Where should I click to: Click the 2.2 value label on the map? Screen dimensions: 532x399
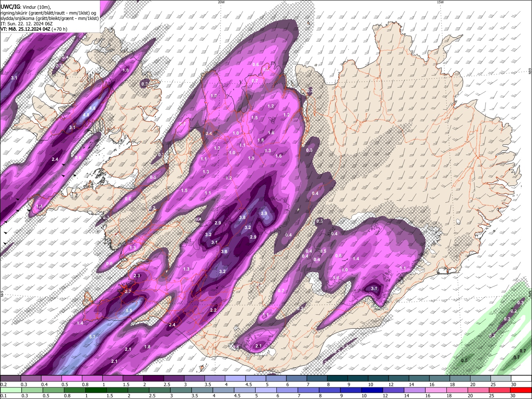[x=213, y=310]
